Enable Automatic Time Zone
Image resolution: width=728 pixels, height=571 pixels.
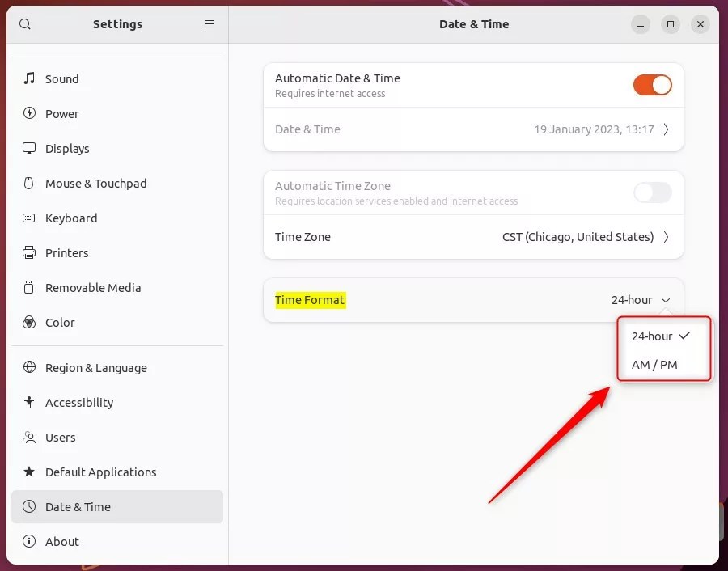pos(652,192)
